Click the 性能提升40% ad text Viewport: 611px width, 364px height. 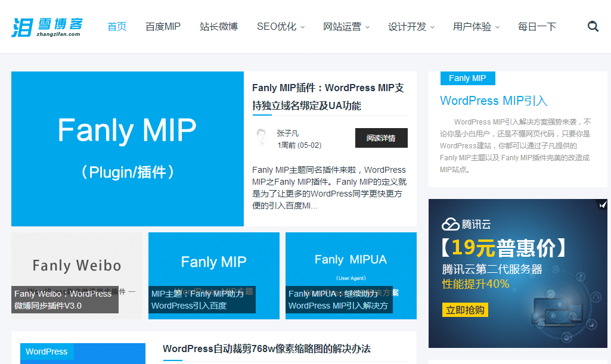(476, 284)
